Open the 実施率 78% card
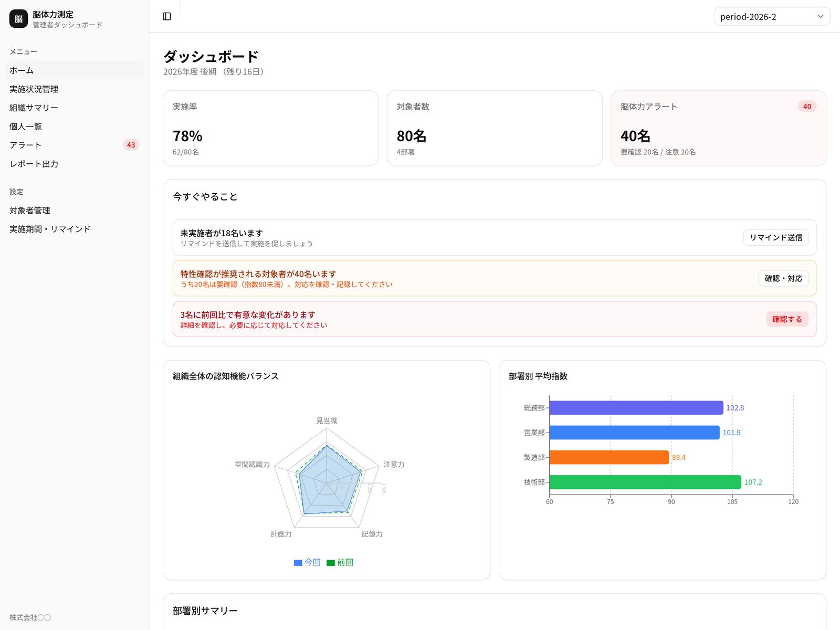This screenshot has width=840, height=630. coord(270,128)
